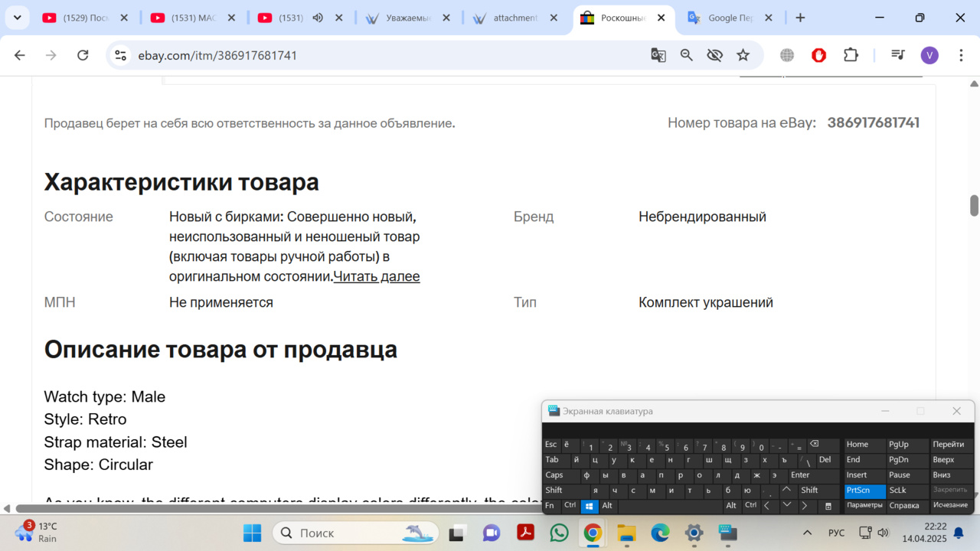Screen dimensions: 980x551
Task: Reload the eBay page
Action: tap(83, 55)
